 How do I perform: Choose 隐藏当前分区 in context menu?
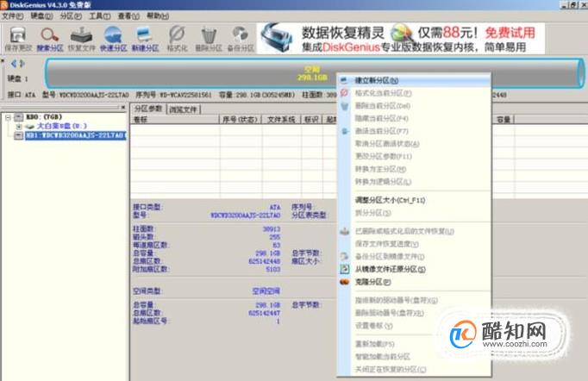[x=414, y=118]
